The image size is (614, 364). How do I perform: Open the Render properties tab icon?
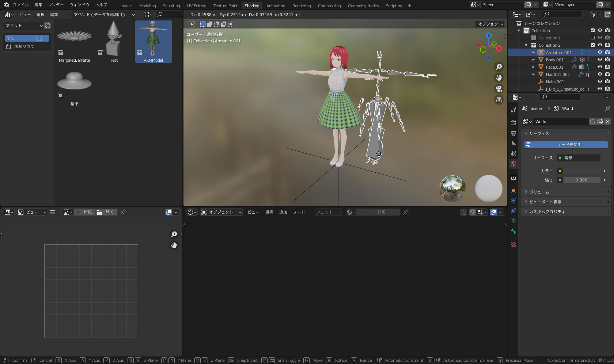[x=513, y=123]
